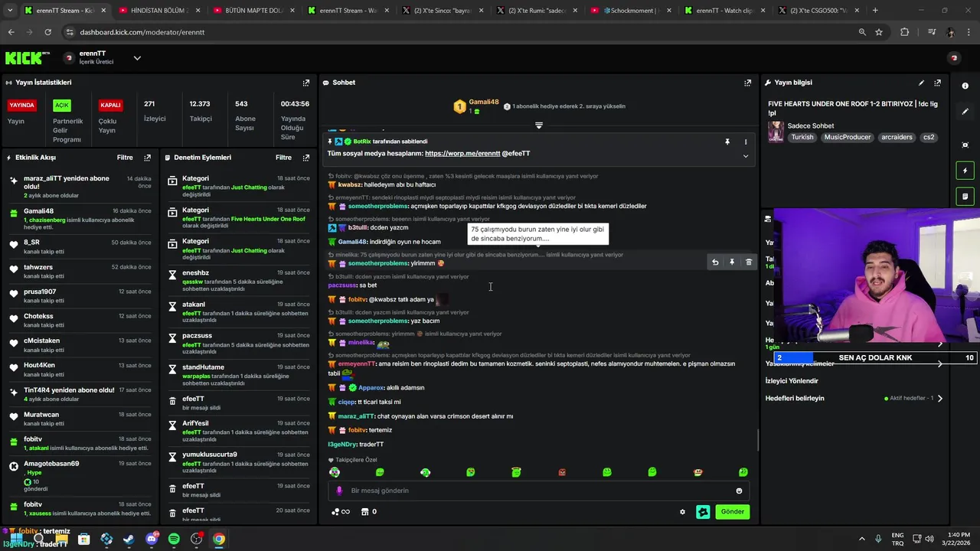Open Spotify from the taskbar
The image size is (980, 551).
click(174, 540)
